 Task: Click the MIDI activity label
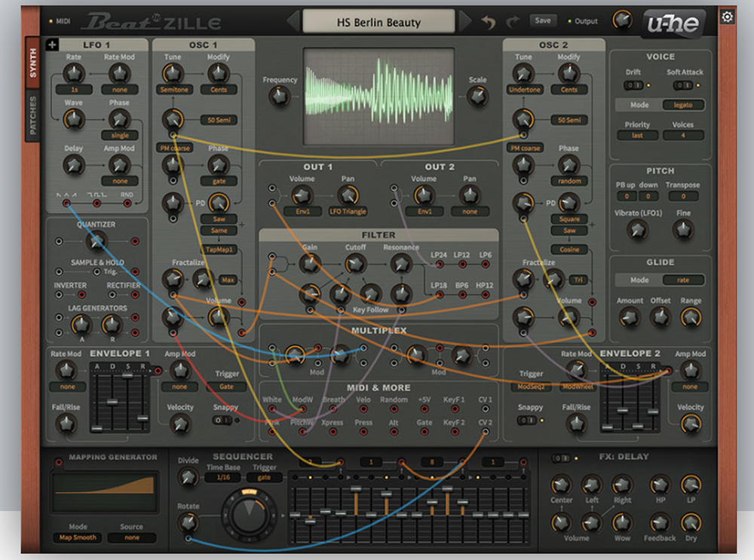(x=63, y=21)
